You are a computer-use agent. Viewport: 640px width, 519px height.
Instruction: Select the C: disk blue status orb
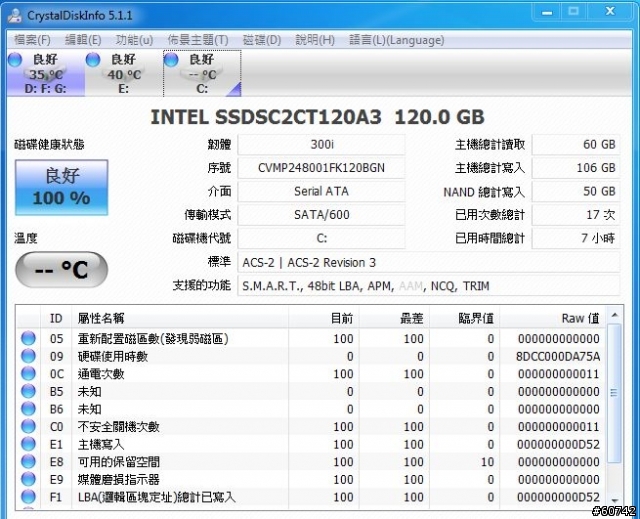171,60
